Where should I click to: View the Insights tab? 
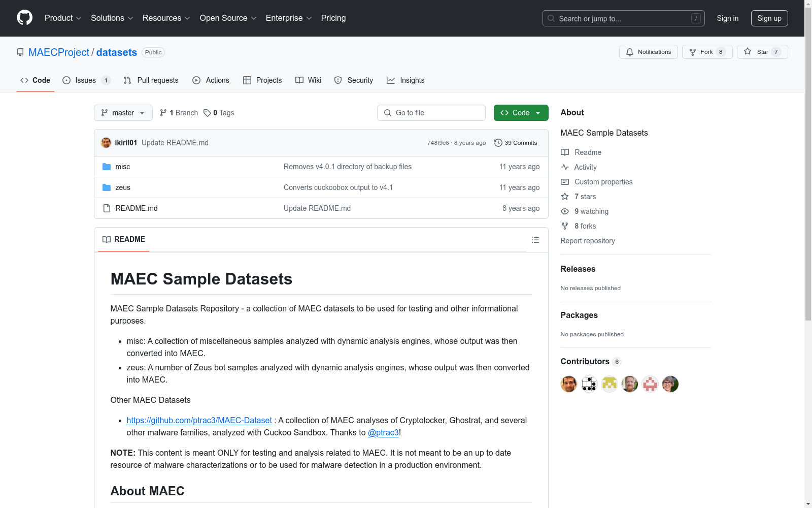tap(405, 80)
